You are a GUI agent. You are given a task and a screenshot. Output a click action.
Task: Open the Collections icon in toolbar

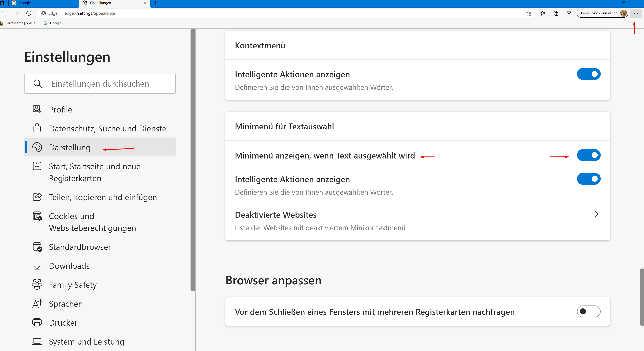[556, 13]
